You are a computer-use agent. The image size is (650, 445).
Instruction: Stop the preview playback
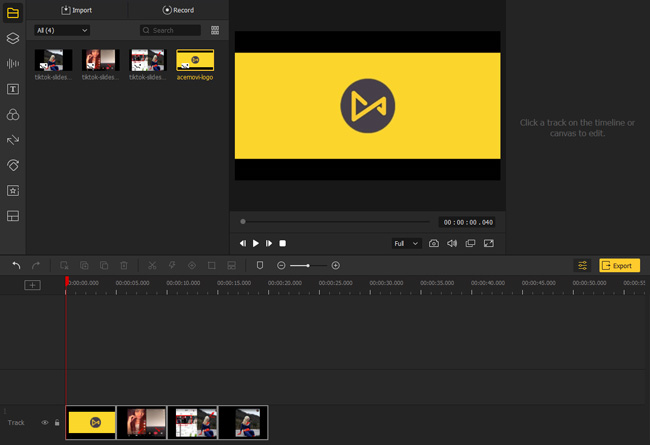[282, 243]
